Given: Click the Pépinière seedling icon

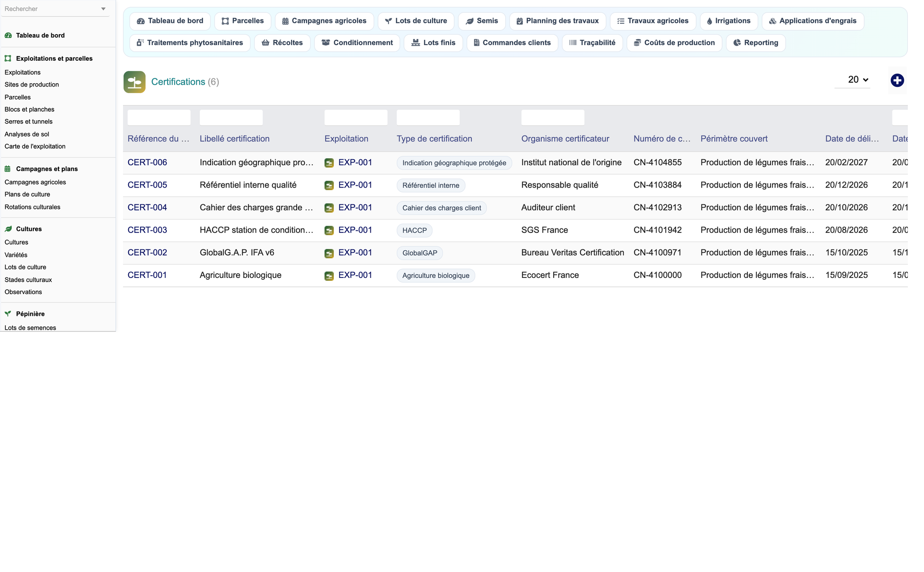Looking at the screenshot, I should [8, 314].
